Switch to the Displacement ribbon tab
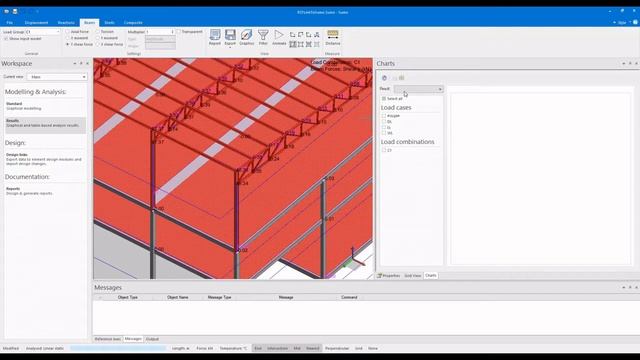Screen dimensions: 640x360 36,23
